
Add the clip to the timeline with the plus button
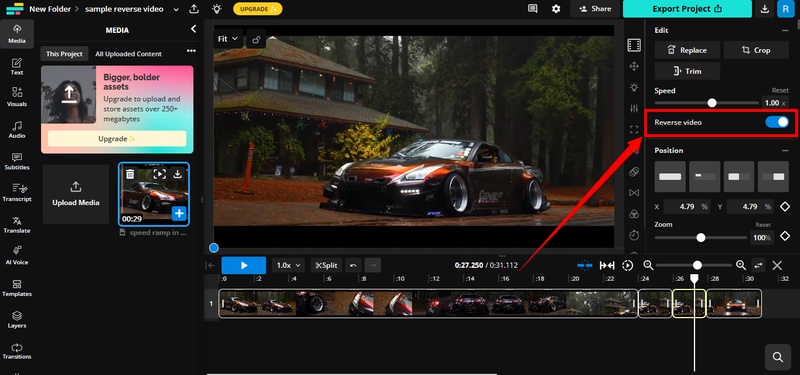[179, 214]
